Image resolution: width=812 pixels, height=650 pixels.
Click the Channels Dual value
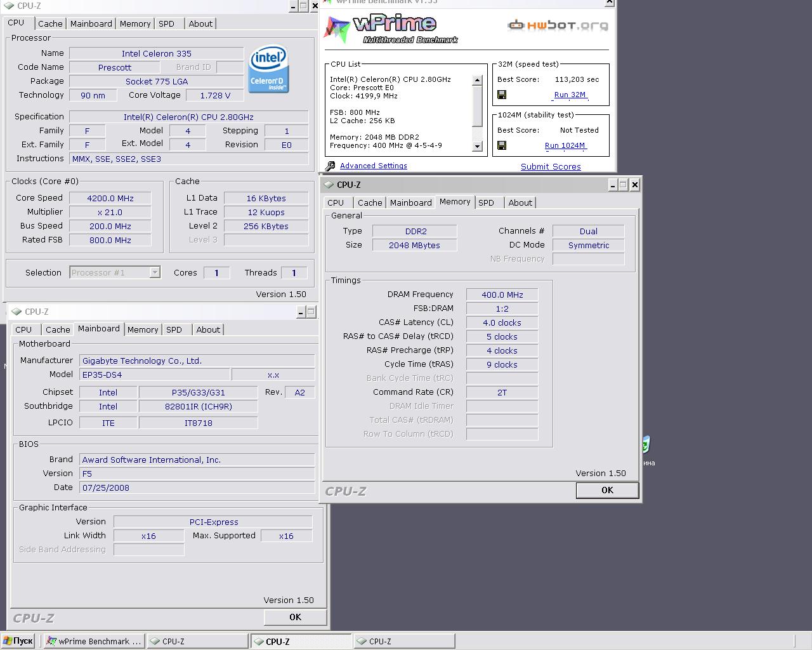[588, 231]
